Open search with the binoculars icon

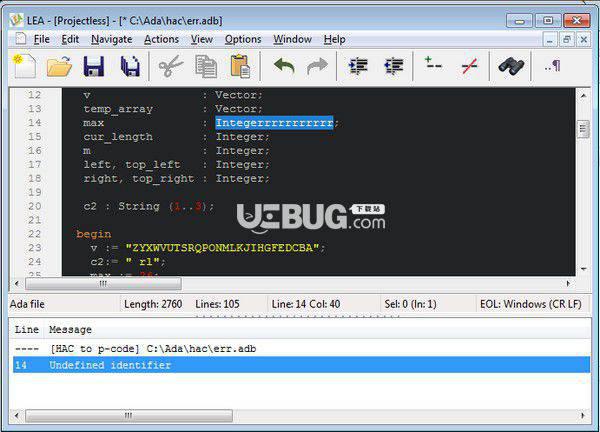pos(511,66)
